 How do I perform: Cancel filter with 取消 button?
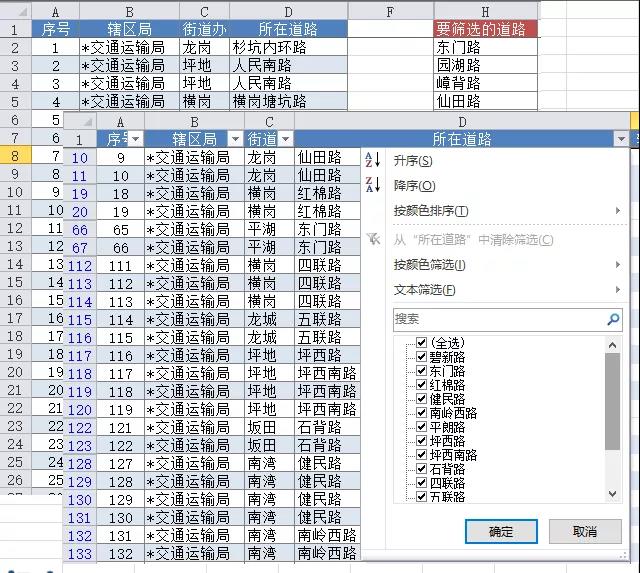(585, 531)
